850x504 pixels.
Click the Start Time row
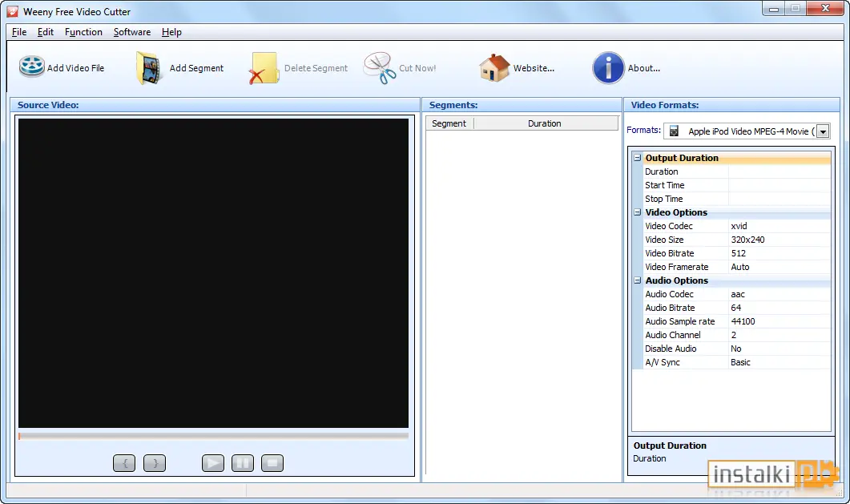pos(737,185)
